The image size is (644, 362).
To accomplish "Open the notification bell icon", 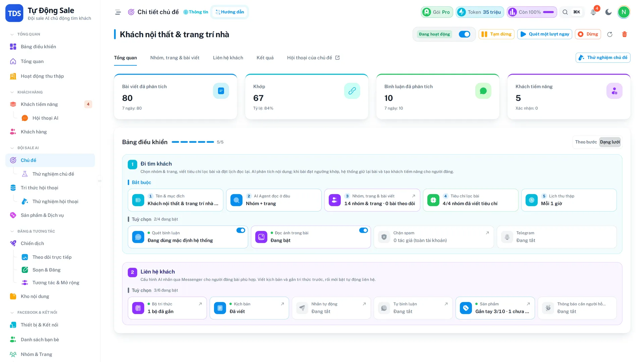I will click(593, 12).
